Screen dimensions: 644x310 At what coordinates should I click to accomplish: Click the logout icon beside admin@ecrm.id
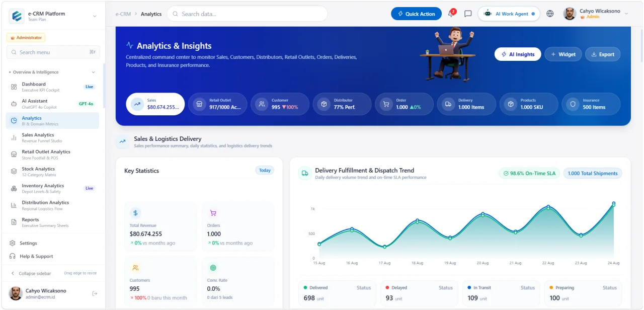pos(95,293)
